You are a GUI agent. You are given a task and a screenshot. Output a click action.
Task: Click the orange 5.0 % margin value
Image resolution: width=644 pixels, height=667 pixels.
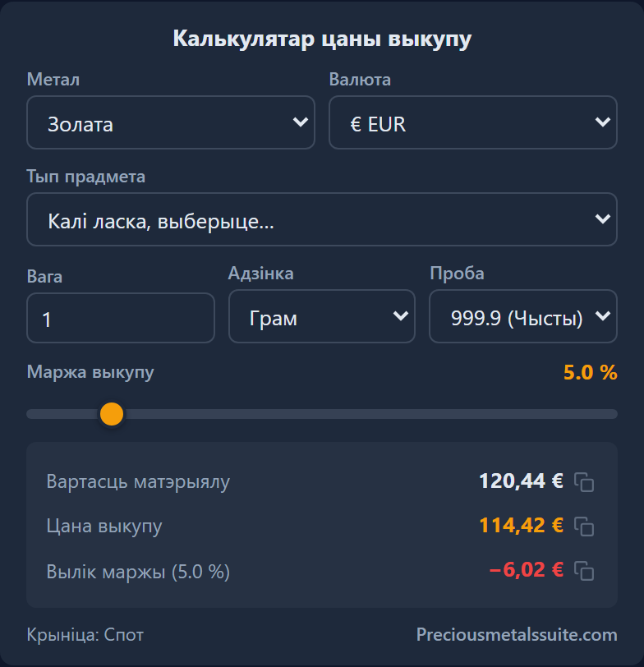[x=590, y=372]
